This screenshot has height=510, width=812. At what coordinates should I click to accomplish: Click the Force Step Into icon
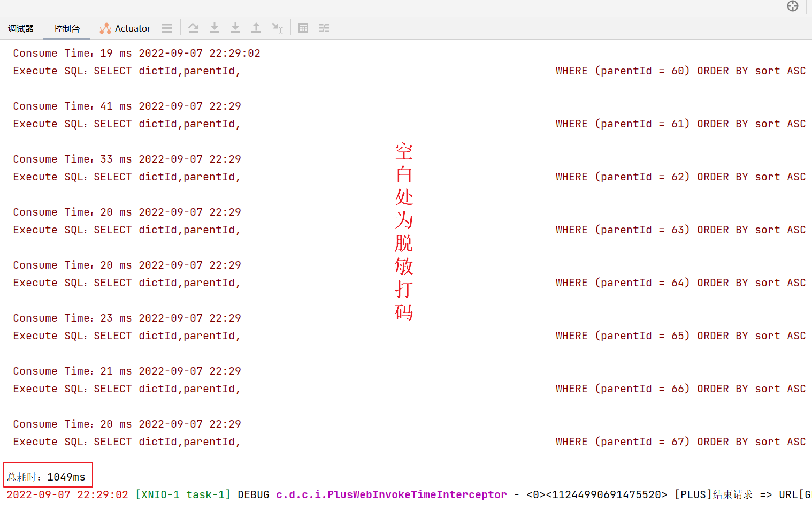pos(235,28)
